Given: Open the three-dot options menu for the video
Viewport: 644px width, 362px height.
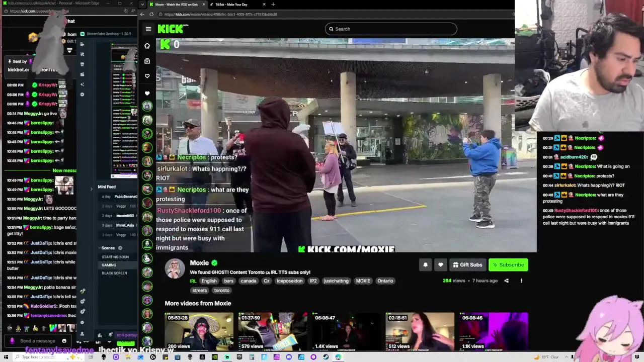Looking at the screenshot, I should (521, 281).
